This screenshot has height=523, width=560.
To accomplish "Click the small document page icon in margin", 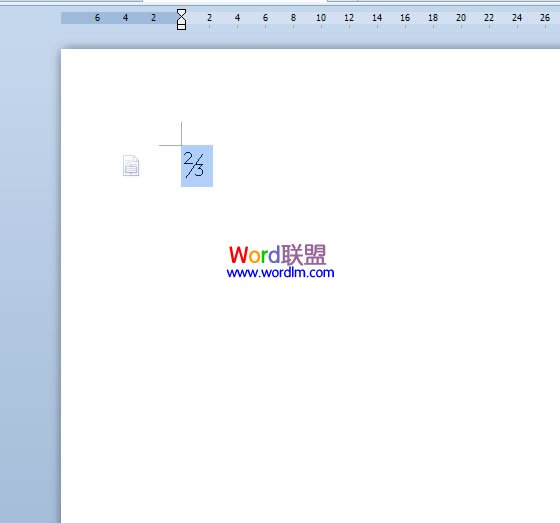I will coord(131,165).
